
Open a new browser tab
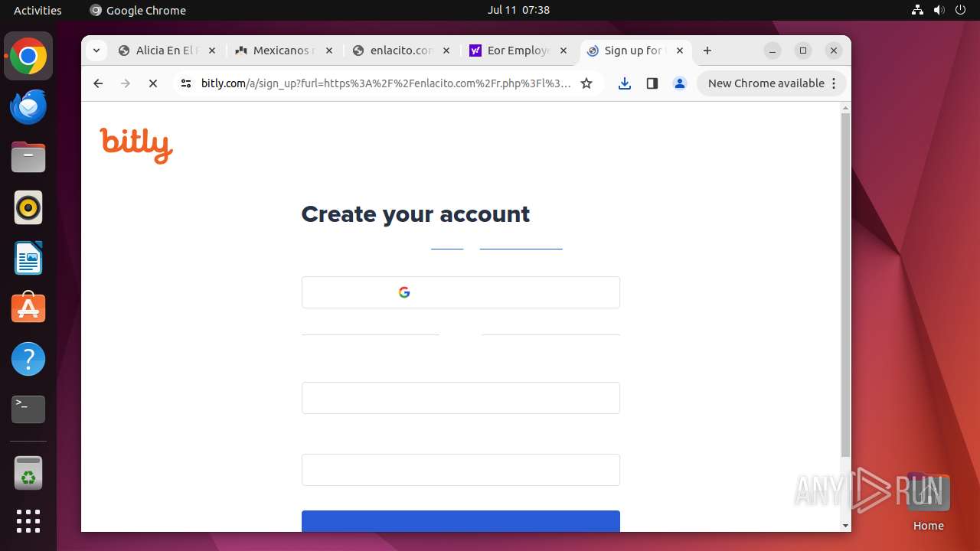point(707,51)
